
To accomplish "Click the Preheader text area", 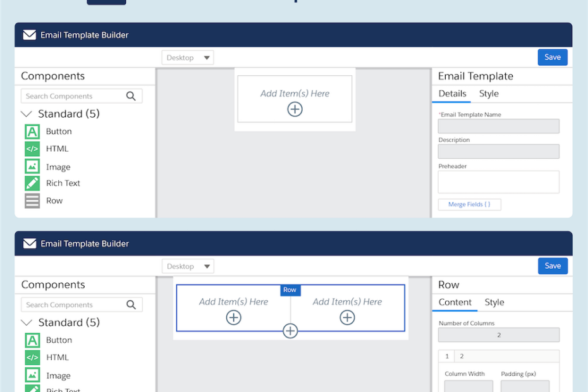I will 498,182.
